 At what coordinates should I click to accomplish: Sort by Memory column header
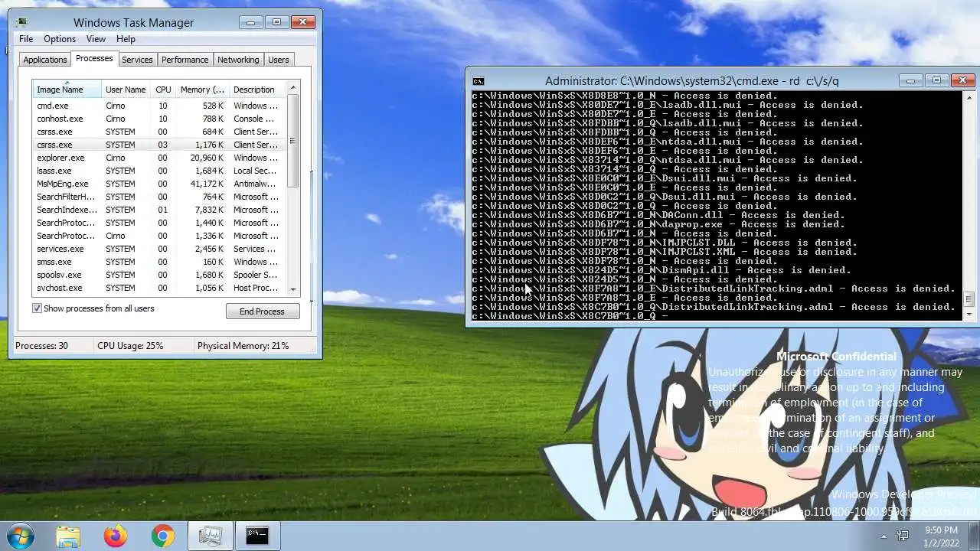click(x=202, y=90)
